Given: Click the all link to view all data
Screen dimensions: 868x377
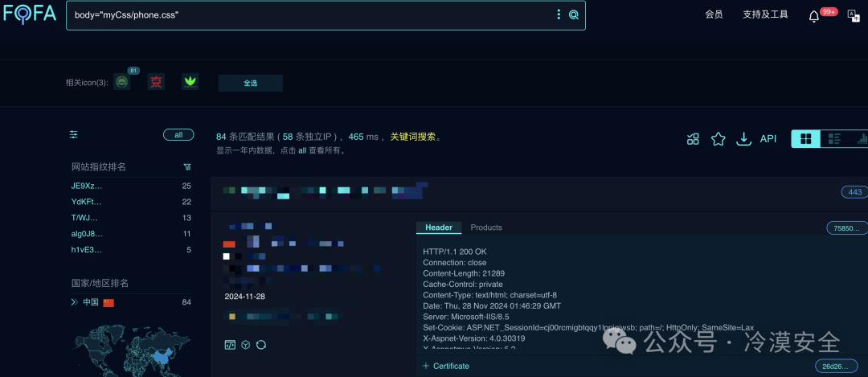Looking at the screenshot, I should click(x=302, y=150).
